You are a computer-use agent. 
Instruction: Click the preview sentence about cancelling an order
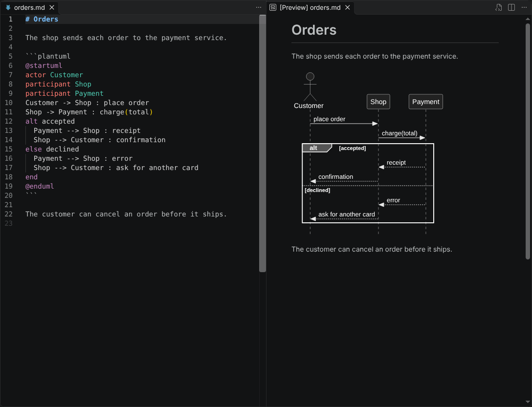click(372, 249)
